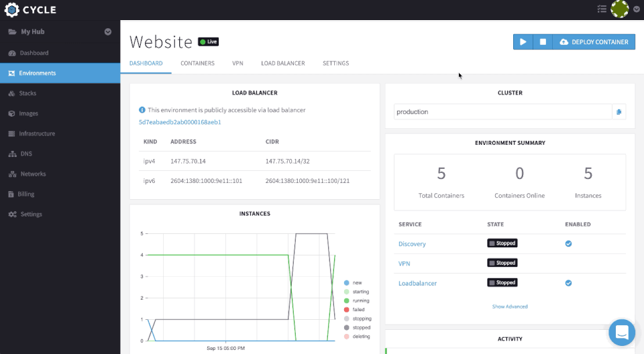Viewport: 644px width, 354px height.
Task: Toggle the 'running' legend series
Action: pos(356,300)
